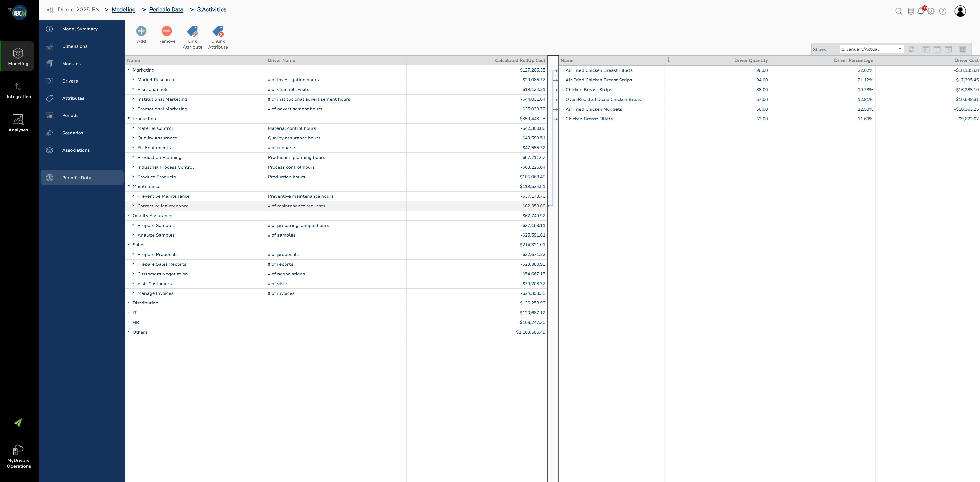This screenshot has width=980, height=482.
Task: Click the 3.Activities breadcrumb link
Action: click(x=212, y=10)
